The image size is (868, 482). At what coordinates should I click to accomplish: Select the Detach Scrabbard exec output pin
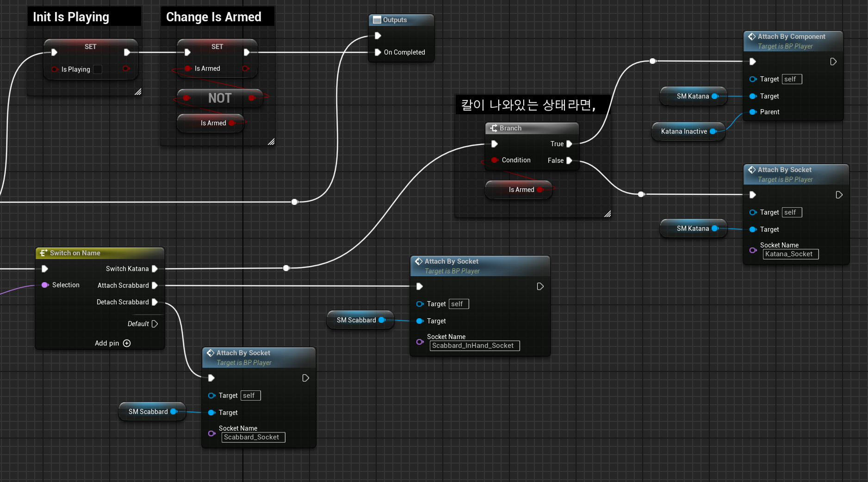pyautogui.click(x=155, y=302)
